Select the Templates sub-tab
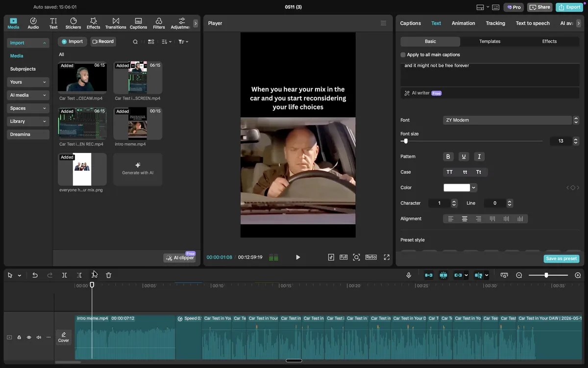Screen dimensions: 588x368 point(490,41)
